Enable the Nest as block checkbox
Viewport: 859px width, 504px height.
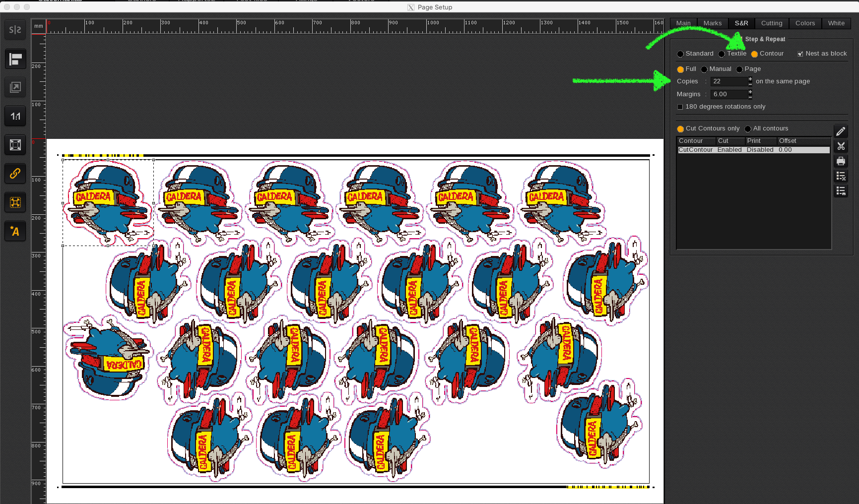pyautogui.click(x=800, y=53)
